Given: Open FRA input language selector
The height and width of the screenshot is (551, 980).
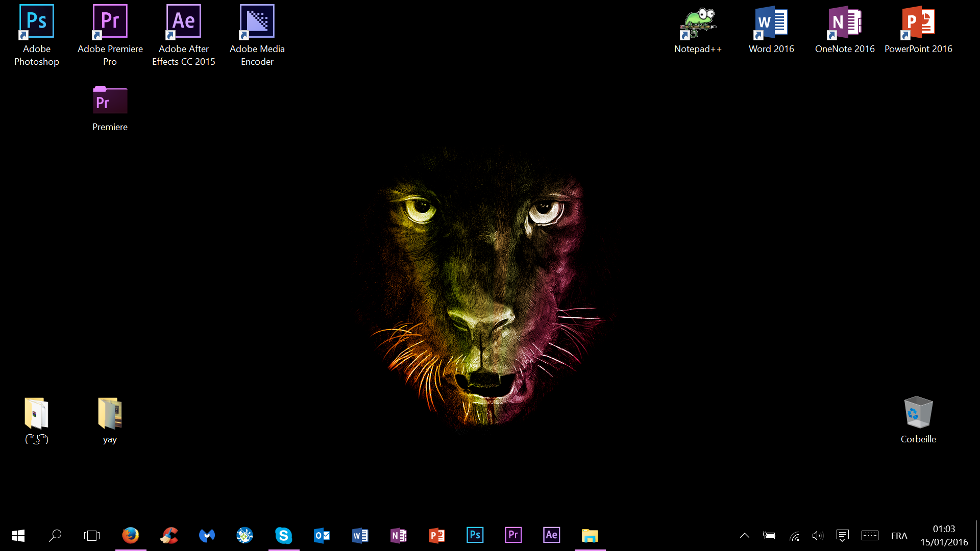Looking at the screenshot, I should coord(899,536).
